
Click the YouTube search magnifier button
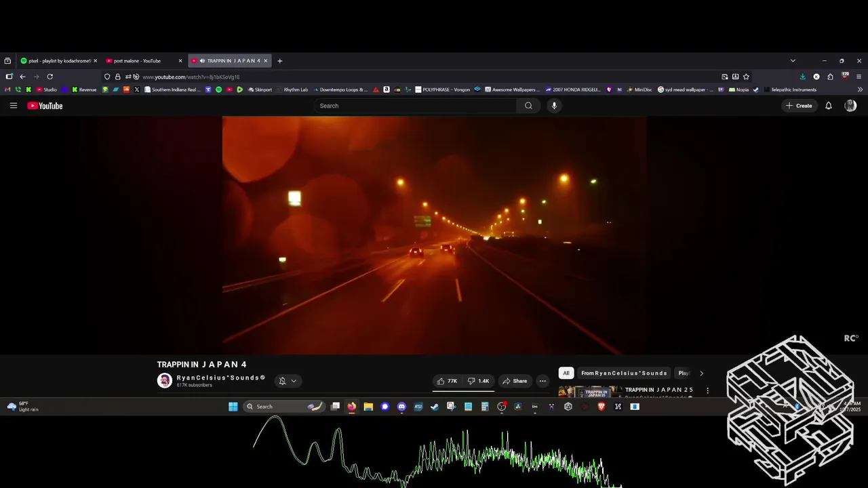coord(528,106)
